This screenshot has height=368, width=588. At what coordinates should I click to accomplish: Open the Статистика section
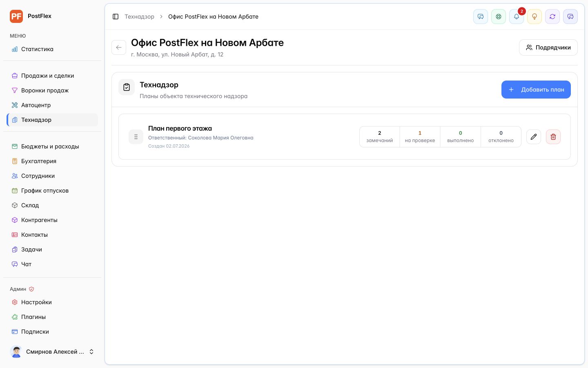pyautogui.click(x=52, y=49)
